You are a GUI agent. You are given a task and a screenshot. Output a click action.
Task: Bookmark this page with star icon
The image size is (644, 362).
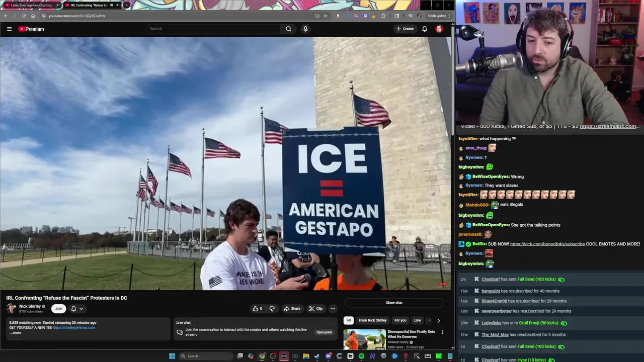326,16
